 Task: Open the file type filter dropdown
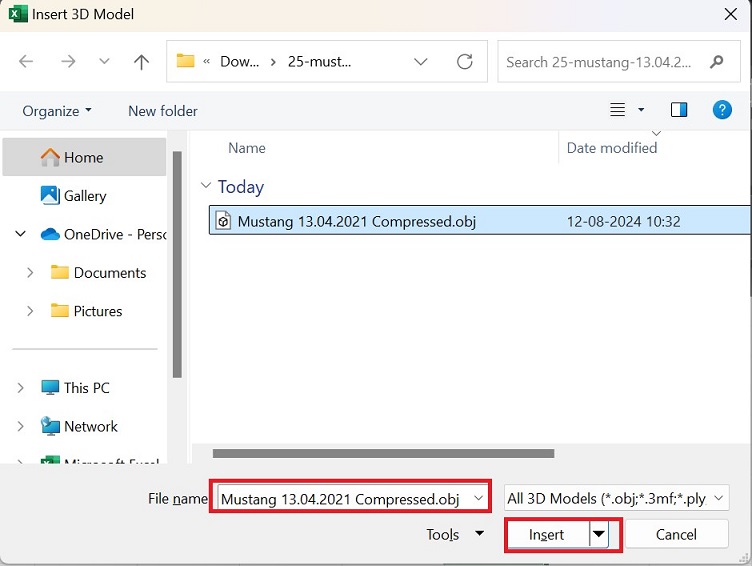pos(616,498)
